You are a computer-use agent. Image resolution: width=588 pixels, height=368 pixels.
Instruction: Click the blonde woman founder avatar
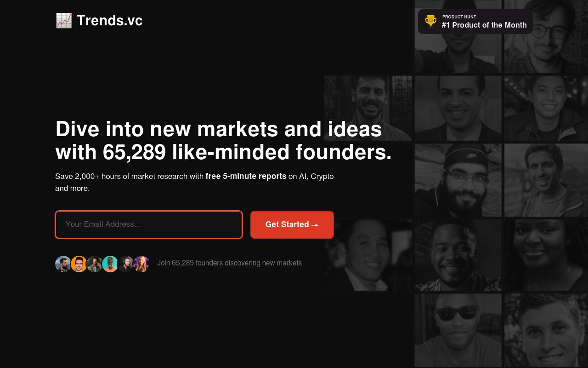(141, 264)
